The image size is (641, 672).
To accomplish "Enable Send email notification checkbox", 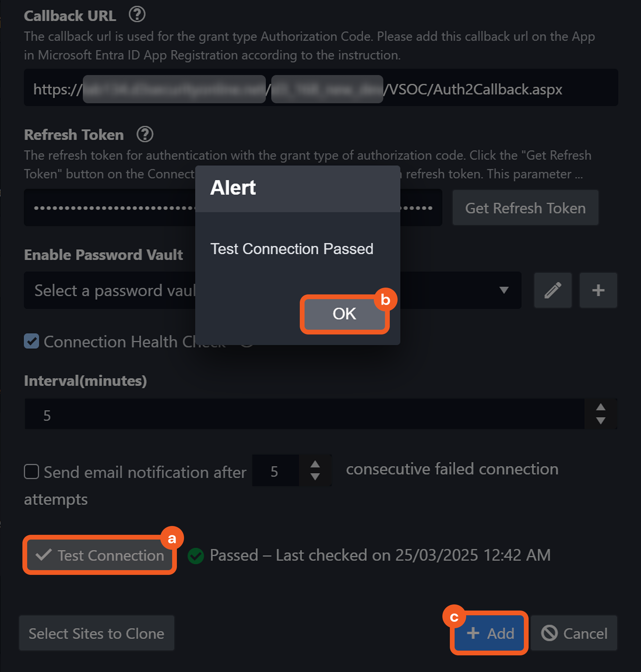I will pos(32,472).
